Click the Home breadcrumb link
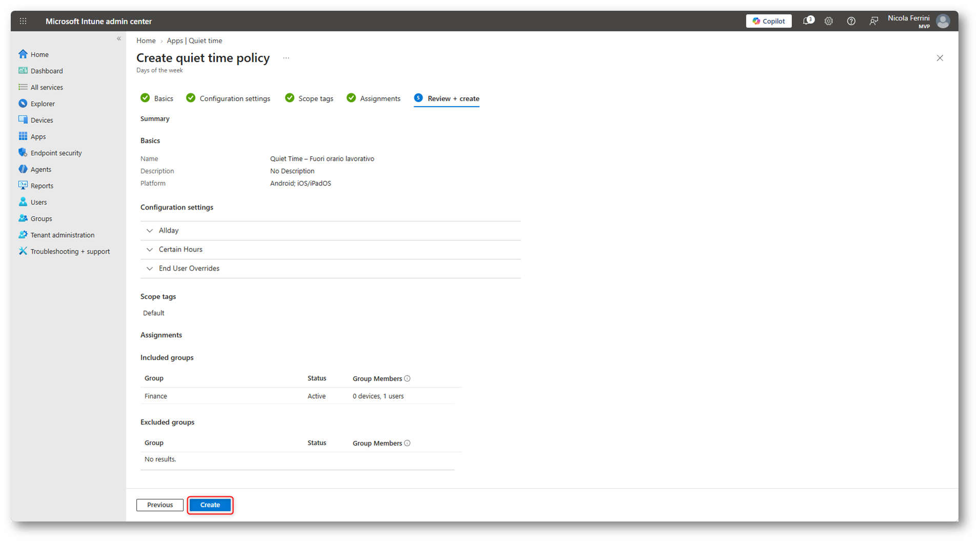The height and width of the screenshot is (543, 980). click(146, 40)
